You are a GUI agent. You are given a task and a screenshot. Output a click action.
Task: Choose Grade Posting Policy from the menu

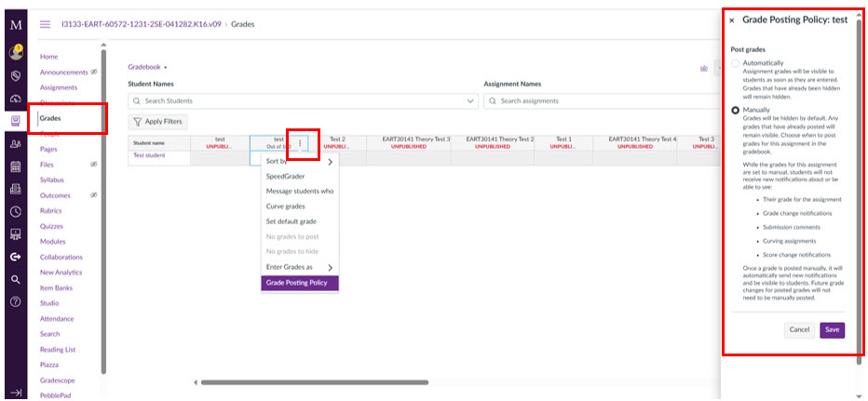point(297,283)
